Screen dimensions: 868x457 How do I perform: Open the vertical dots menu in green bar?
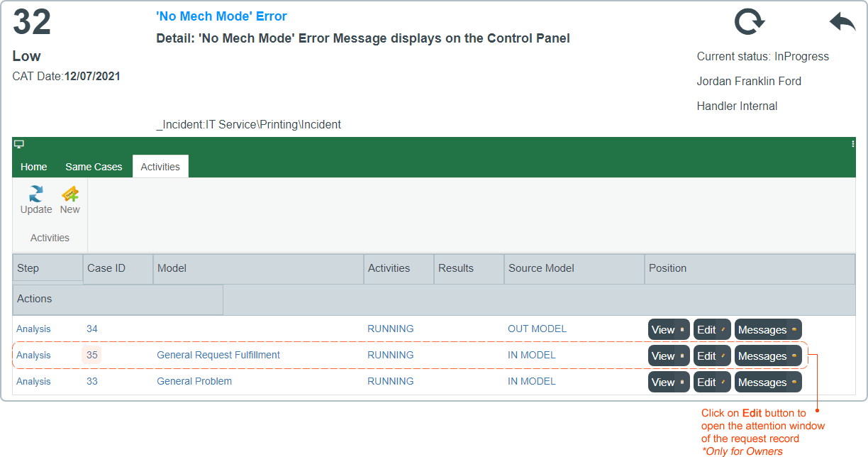(853, 143)
